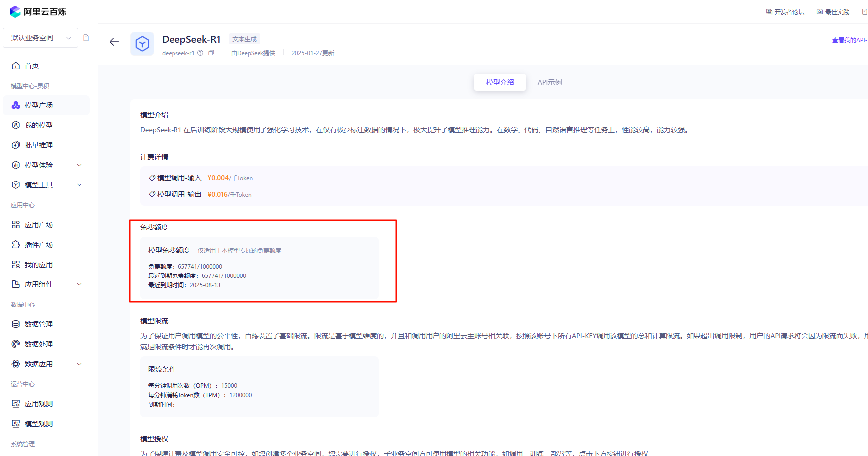Go back using the left arrow
Viewport: 868px width, 456px height.
click(114, 42)
